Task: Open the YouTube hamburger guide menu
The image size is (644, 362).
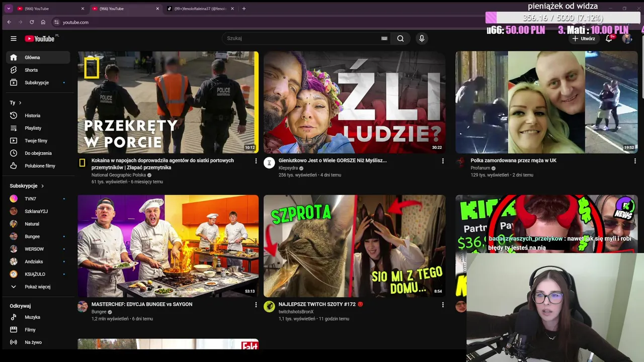Action: click(14, 39)
